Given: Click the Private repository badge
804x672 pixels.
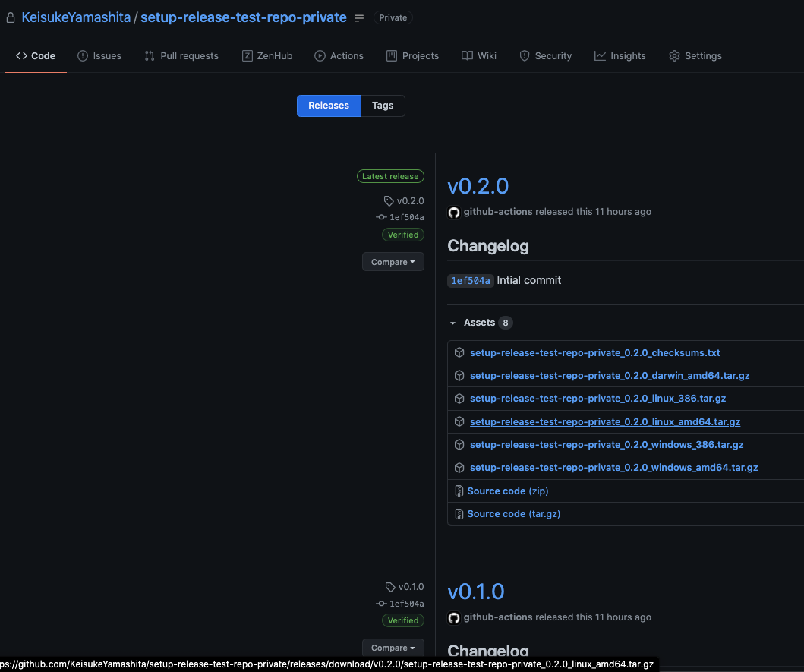Looking at the screenshot, I should [393, 17].
